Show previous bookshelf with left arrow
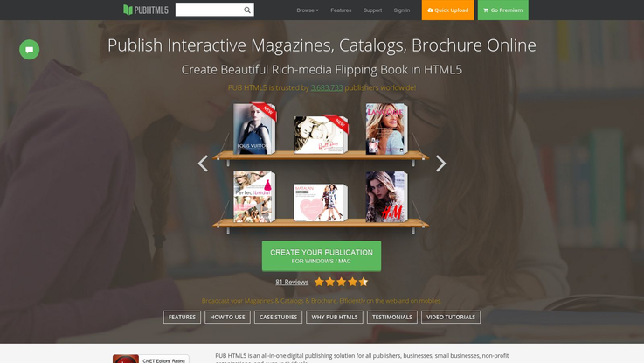644x363 pixels. (x=203, y=164)
